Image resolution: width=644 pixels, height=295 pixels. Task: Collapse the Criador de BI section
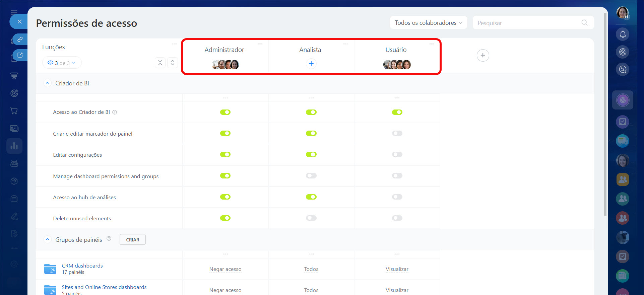point(47,83)
